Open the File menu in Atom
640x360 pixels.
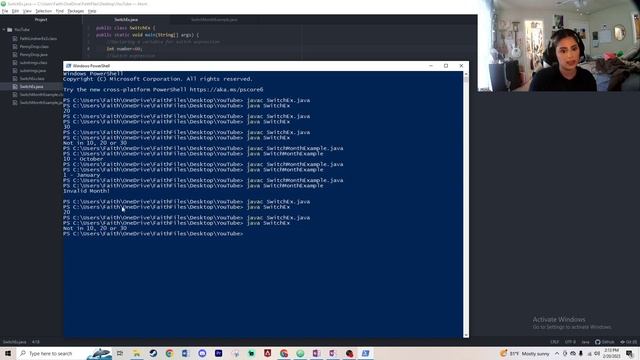pos(5,11)
